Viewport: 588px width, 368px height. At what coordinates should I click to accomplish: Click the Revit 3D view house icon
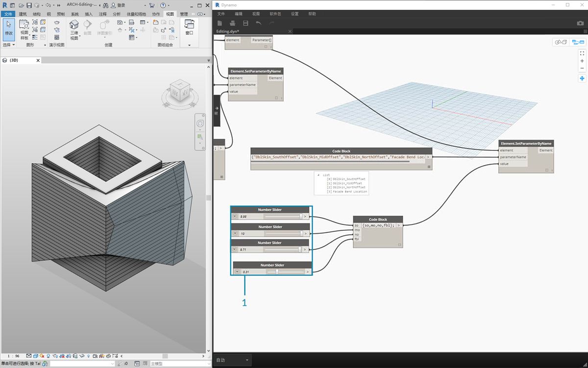click(74, 25)
